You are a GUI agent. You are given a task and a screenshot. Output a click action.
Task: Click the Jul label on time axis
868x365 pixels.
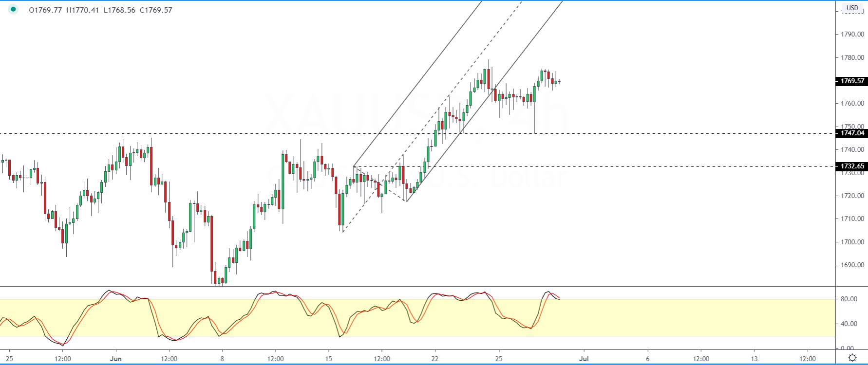point(584,359)
